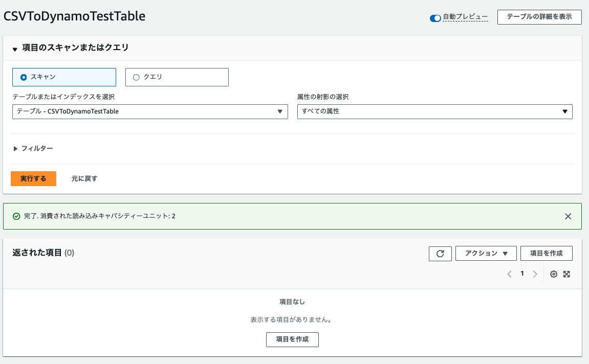
Task: Click テーブルの詳細を表示 button
Action: tap(539, 17)
